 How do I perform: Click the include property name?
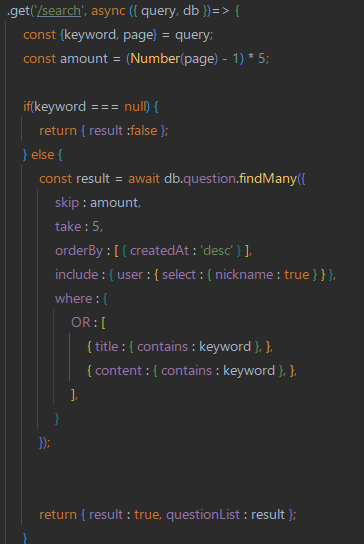tap(77, 275)
